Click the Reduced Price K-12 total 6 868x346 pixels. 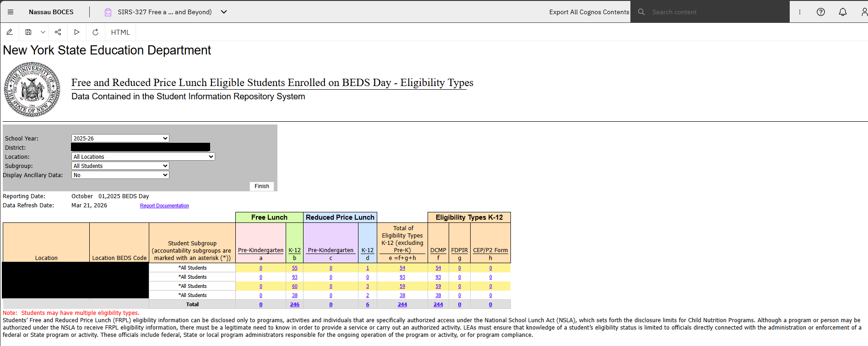(368, 305)
